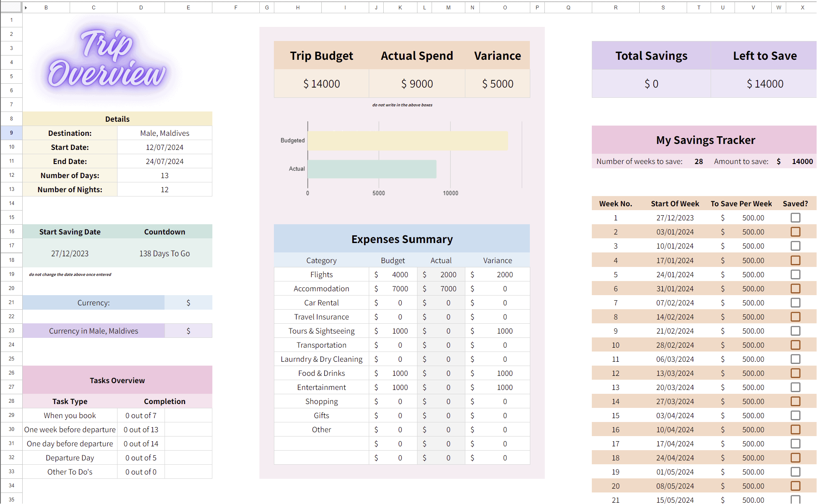Click the yellow Budgeted bar in chart
The image size is (817, 504).
click(407, 141)
